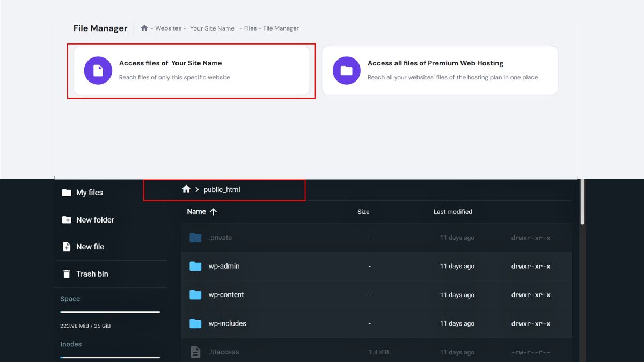The height and width of the screenshot is (362, 644).
Task: Expand the path chevron after the home icon
Action: [x=197, y=189]
